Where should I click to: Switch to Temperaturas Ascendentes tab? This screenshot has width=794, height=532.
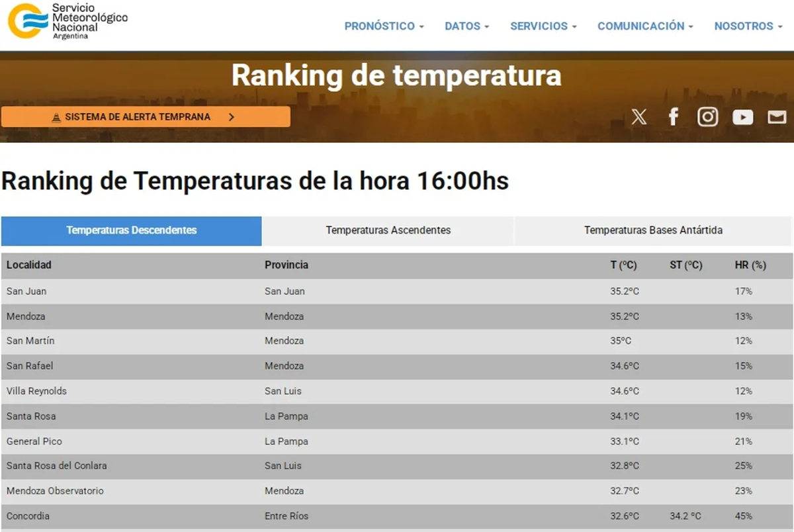[x=388, y=230]
